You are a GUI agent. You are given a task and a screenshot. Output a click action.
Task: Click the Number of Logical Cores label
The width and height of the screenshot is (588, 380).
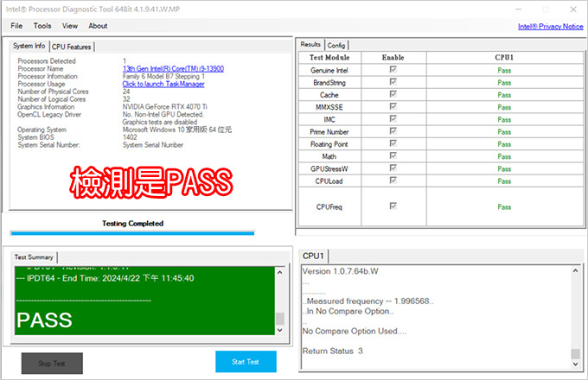point(52,99)
